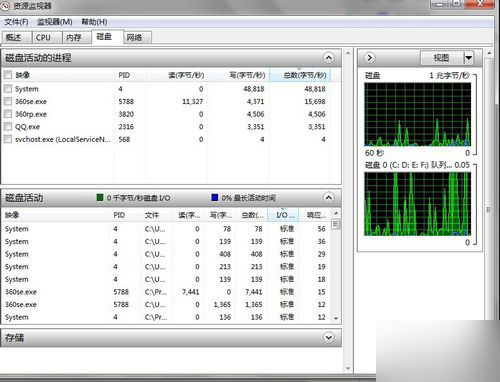Sort disk activity by 映像 column
Screen dimensions: 500x382
[x=55, y=215]
